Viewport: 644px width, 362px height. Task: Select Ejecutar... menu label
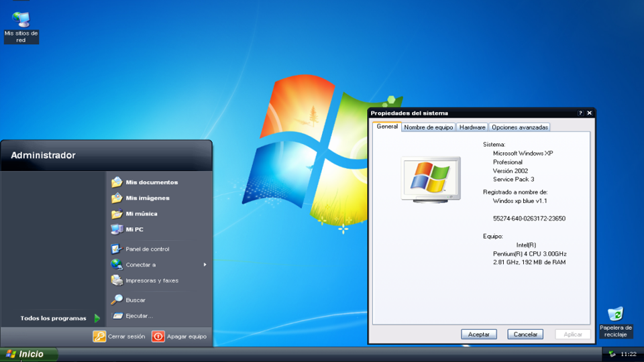[x=140, y=316]
